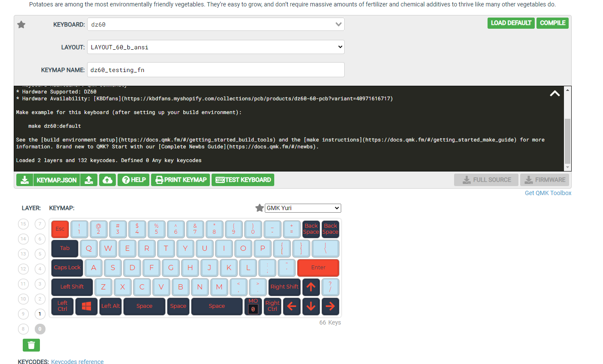Screen dimensions: 603x364
Task: Select the Left Shift key
Action: [72, 287]
